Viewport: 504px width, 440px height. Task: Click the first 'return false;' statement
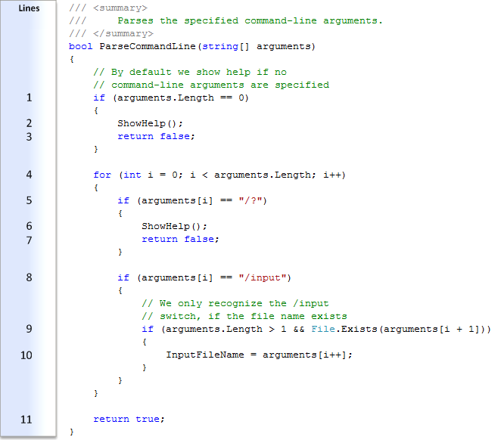[156, 137]
